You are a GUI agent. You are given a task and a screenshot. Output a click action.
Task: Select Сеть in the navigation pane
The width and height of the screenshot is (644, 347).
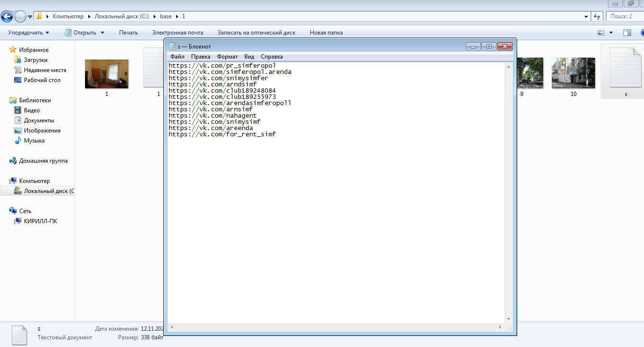[x=25, y=211]
